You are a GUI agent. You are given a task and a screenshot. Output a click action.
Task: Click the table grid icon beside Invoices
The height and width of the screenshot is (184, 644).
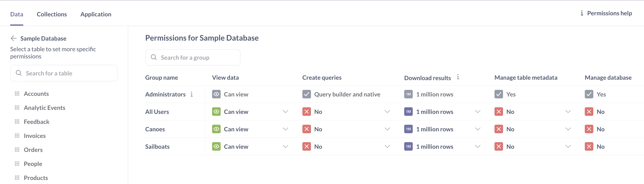click(17, 135)
